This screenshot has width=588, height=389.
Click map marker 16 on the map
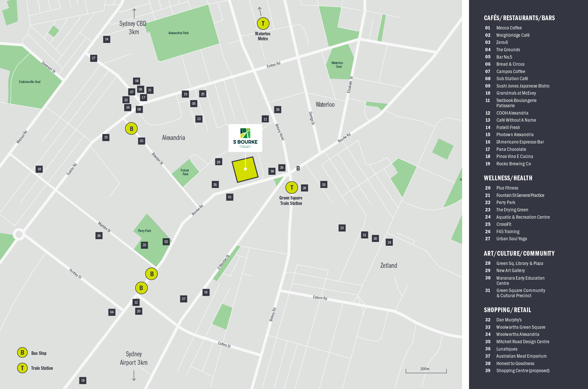click(206, 292)
